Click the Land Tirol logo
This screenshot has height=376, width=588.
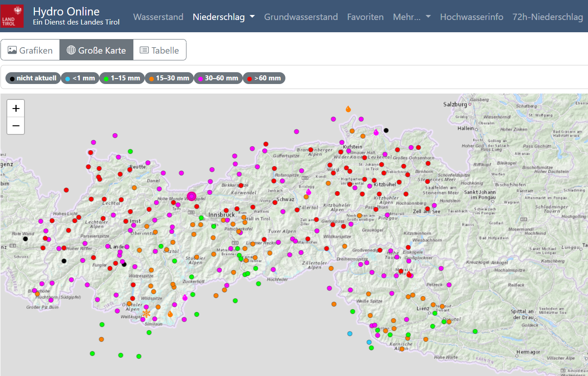(x=12, y=16)
